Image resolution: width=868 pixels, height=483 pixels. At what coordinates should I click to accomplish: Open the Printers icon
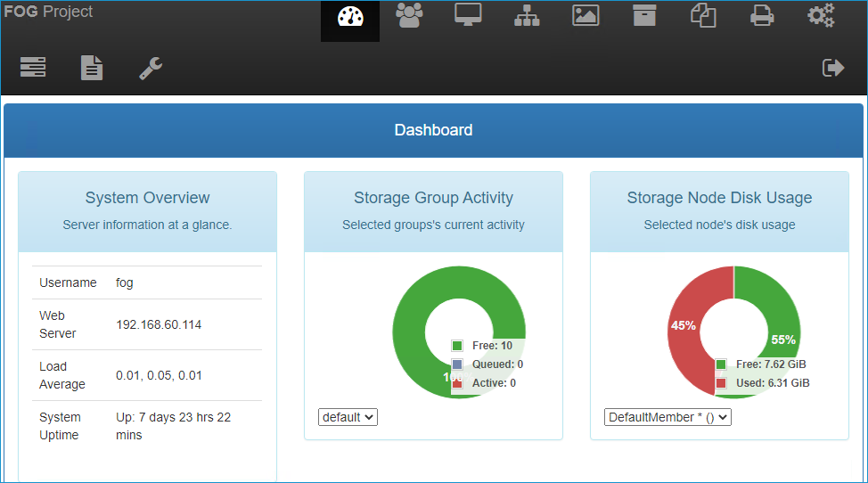(762, 16)
